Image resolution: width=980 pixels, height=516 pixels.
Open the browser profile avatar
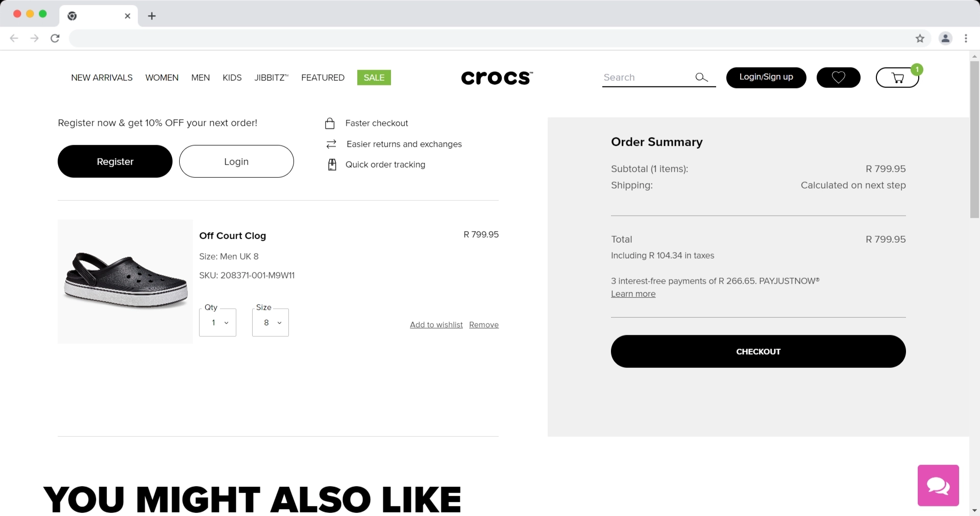click(945, 38)
